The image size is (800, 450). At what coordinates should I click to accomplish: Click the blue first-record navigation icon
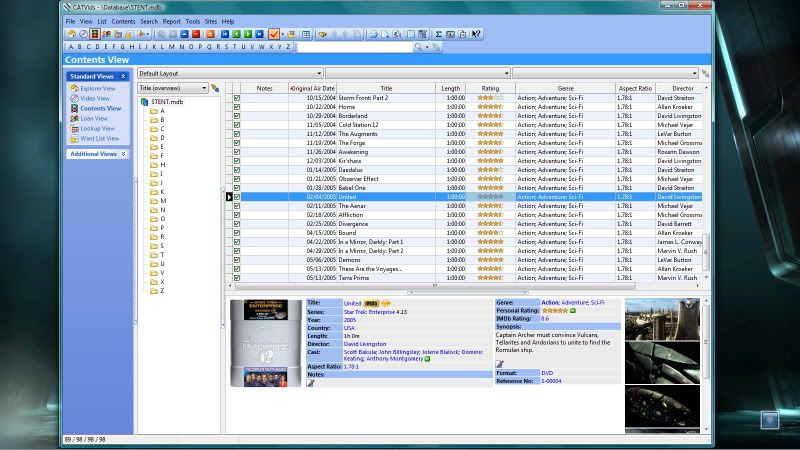(225, 34)
